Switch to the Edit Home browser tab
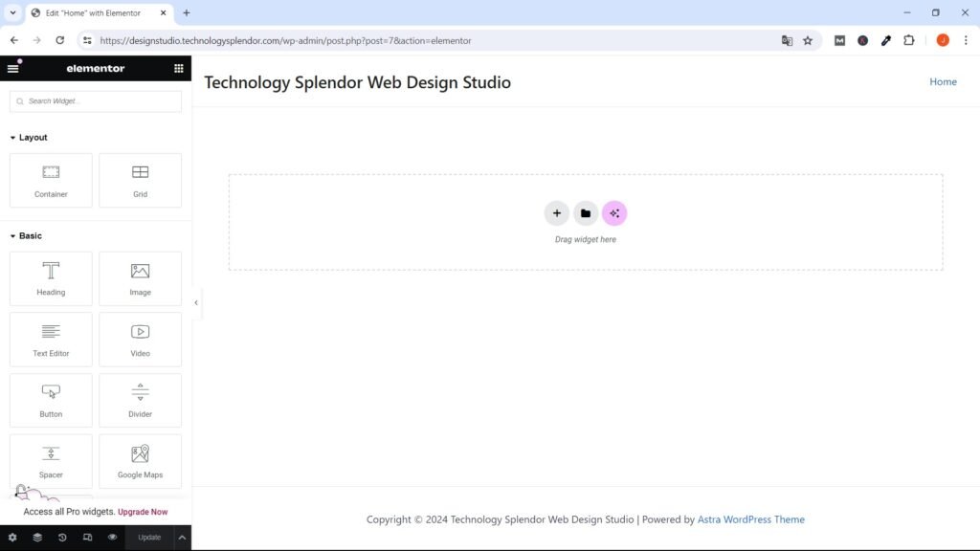The image size is (980, 551). point(93,13)
